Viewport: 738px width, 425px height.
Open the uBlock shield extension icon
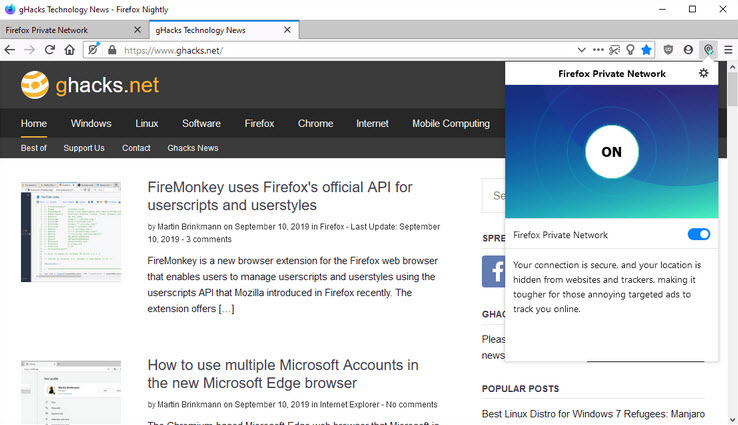point(668,50)
